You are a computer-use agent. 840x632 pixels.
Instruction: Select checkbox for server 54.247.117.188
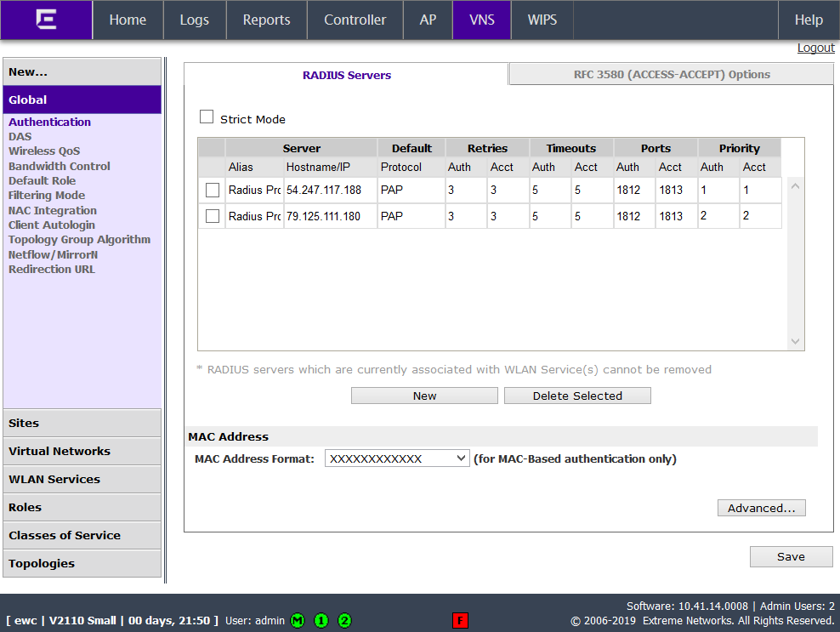pos(213,190)
